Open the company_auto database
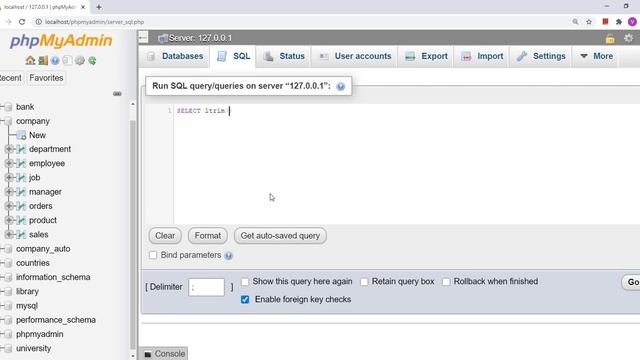 (43, 249)
